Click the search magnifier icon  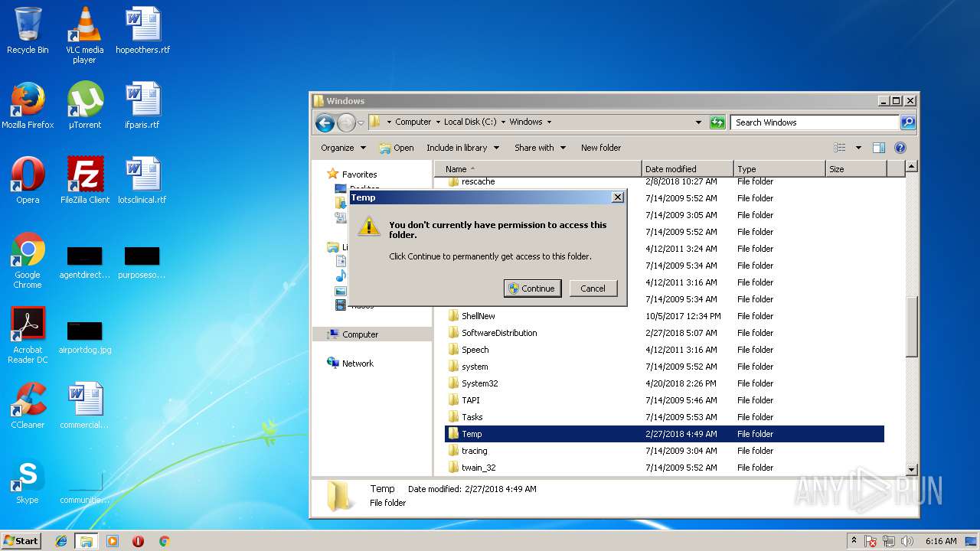pos(907,122)
